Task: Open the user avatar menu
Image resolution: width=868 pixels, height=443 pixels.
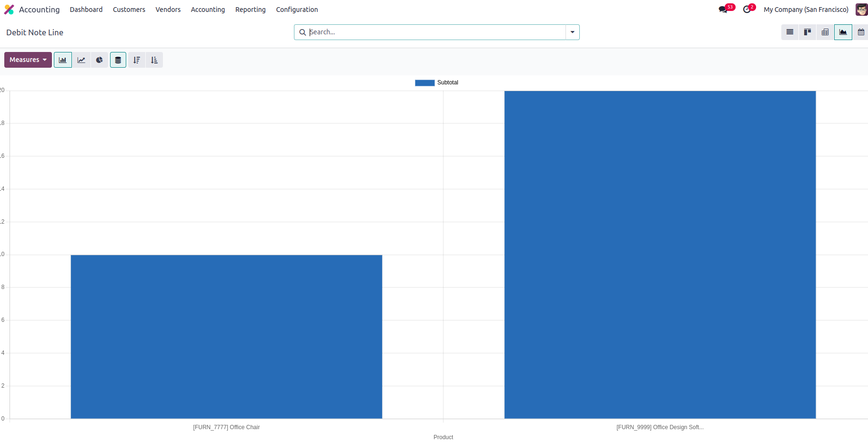Action: tap(861, 10)
